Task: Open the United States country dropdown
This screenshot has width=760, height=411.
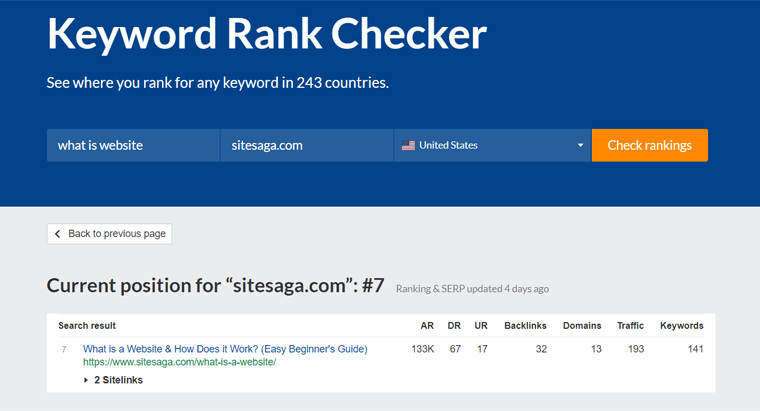Action: pyautogui.click(x=492, y=145)
